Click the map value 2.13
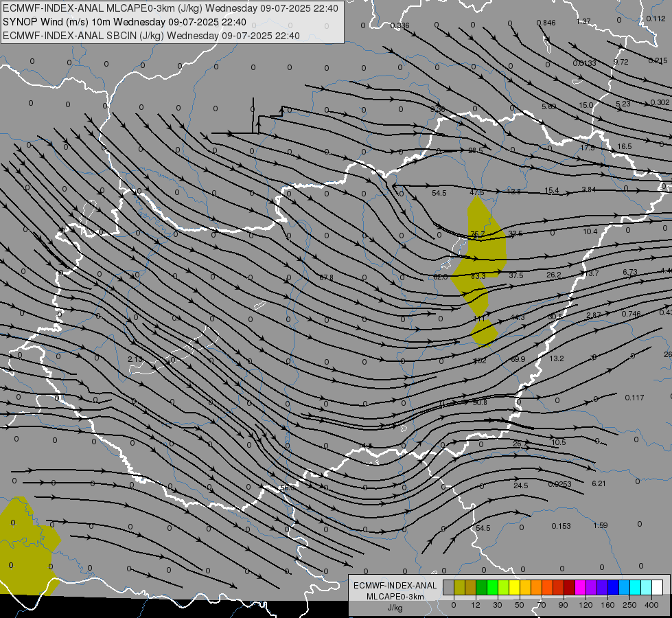Screen dimensions: 672x618 click(x=135, y=359)
